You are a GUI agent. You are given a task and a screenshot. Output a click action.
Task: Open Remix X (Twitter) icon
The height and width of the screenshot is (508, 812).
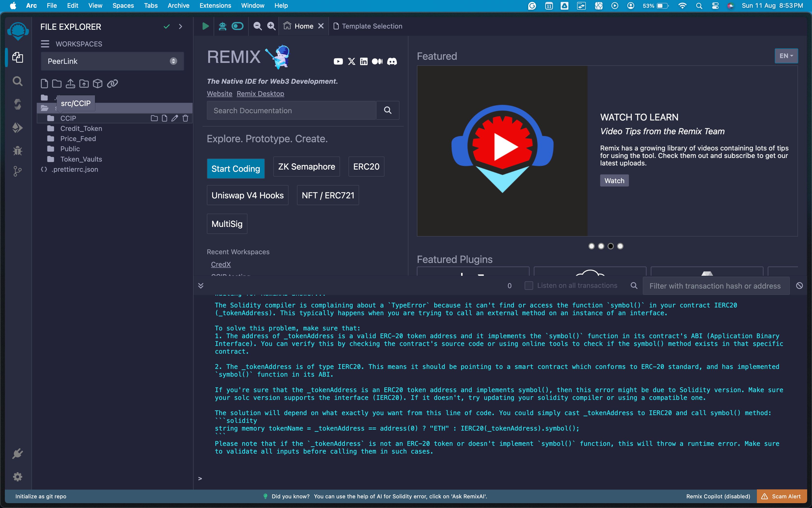point(351,61)
